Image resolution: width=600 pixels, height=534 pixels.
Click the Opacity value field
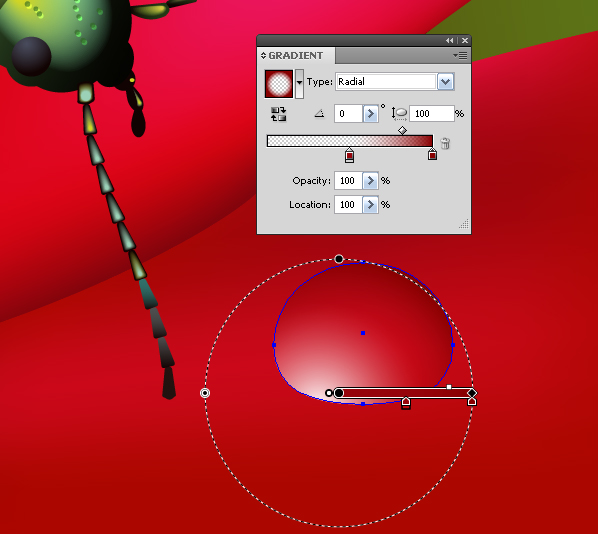pos(348,181)
